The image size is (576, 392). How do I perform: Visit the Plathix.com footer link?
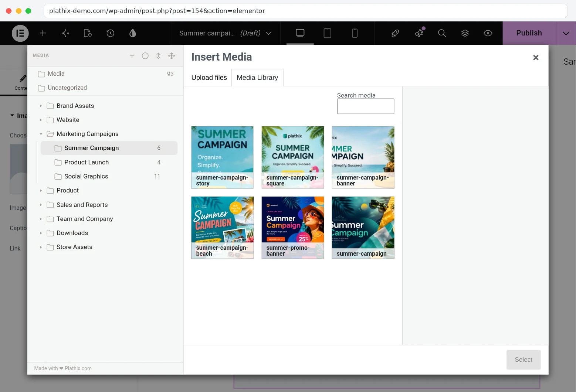(78, 368)
